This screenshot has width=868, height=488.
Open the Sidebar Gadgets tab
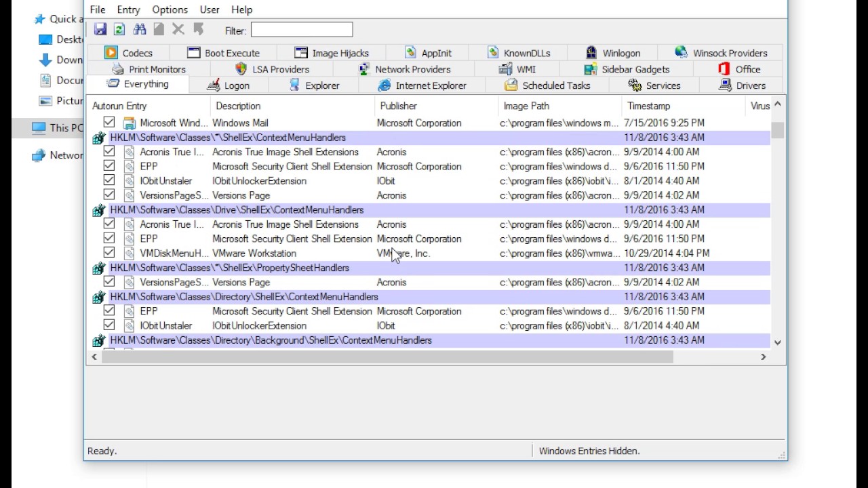(x=627, y=69)
